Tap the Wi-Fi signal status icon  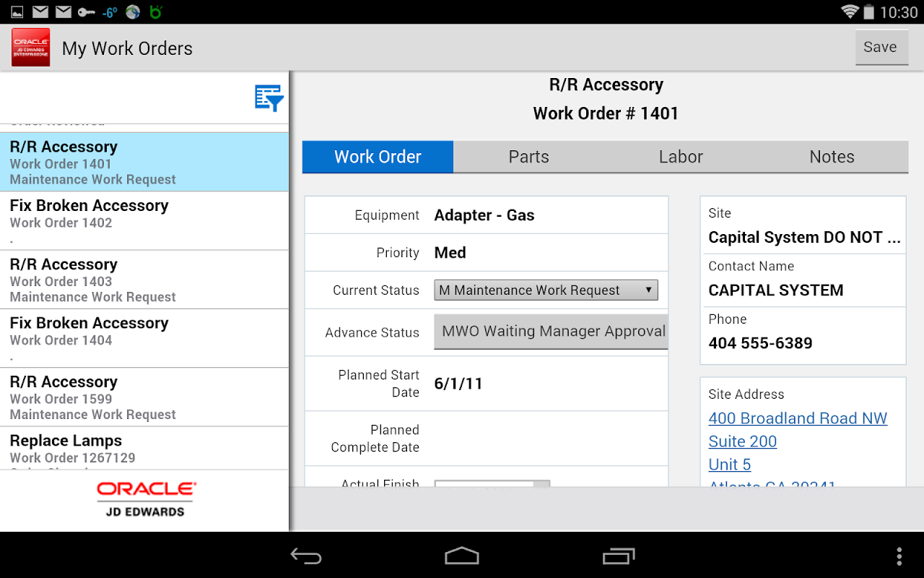point(850,12)
